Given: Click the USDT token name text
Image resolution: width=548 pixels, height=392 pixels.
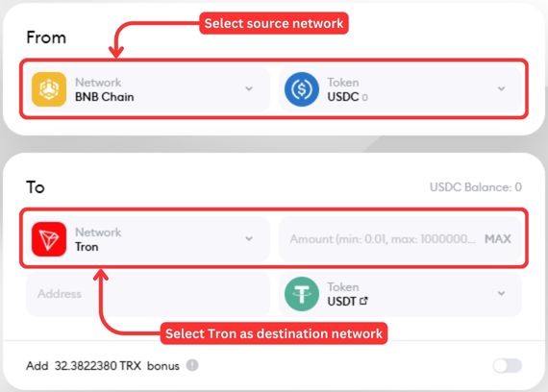Looking at the screenshot, I should (x=341, y=301).
